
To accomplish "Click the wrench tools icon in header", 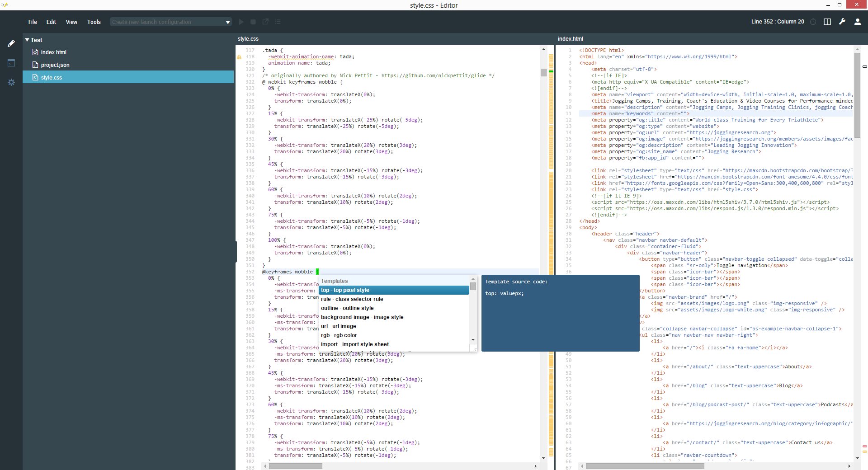I will pos(842,22).
